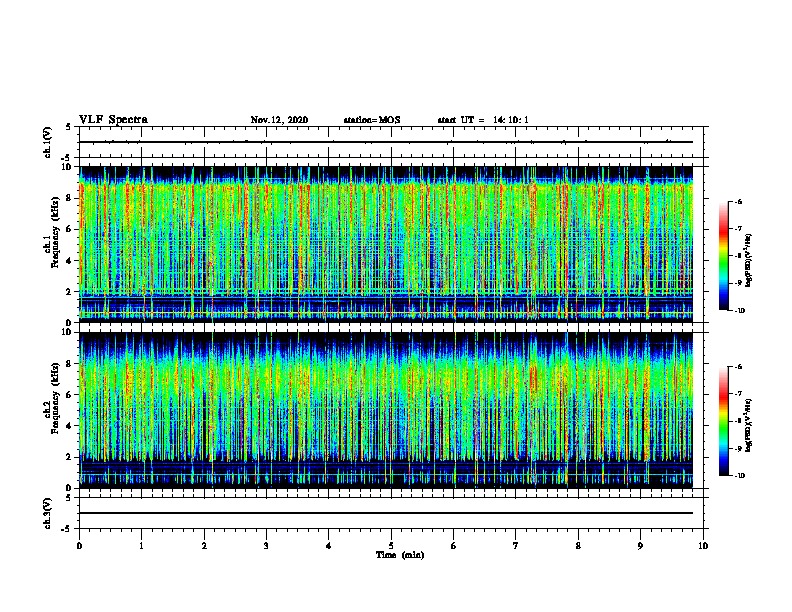Click the ch.3 voltage trace line in bottom panel
The image size is (792, 612).
(x=386, y=513)
